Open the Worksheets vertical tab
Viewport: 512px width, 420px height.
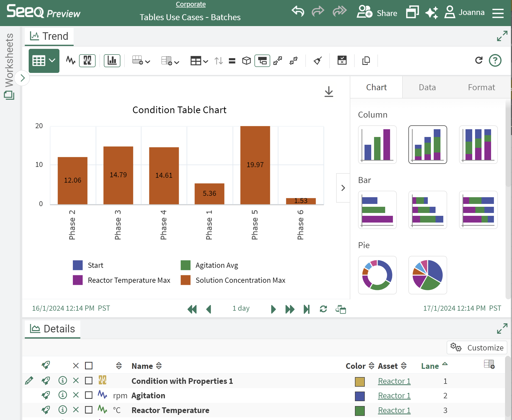(9, 66)
